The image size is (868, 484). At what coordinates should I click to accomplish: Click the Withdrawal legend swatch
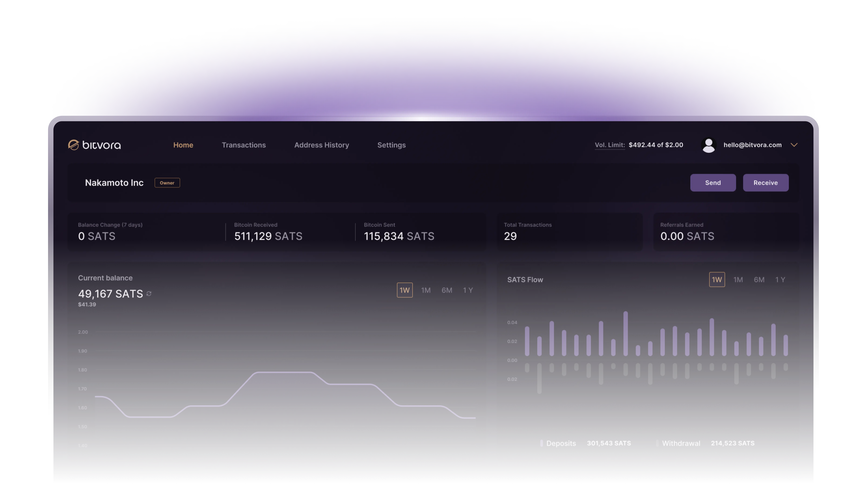click(657, 443)
